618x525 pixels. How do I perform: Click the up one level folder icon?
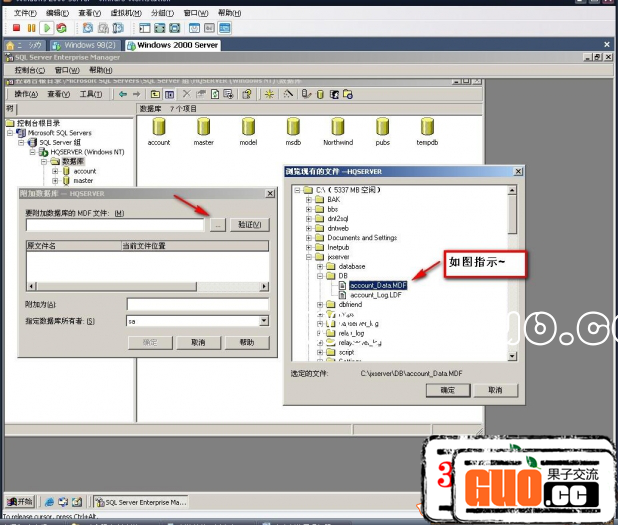[x=155, y=94]
